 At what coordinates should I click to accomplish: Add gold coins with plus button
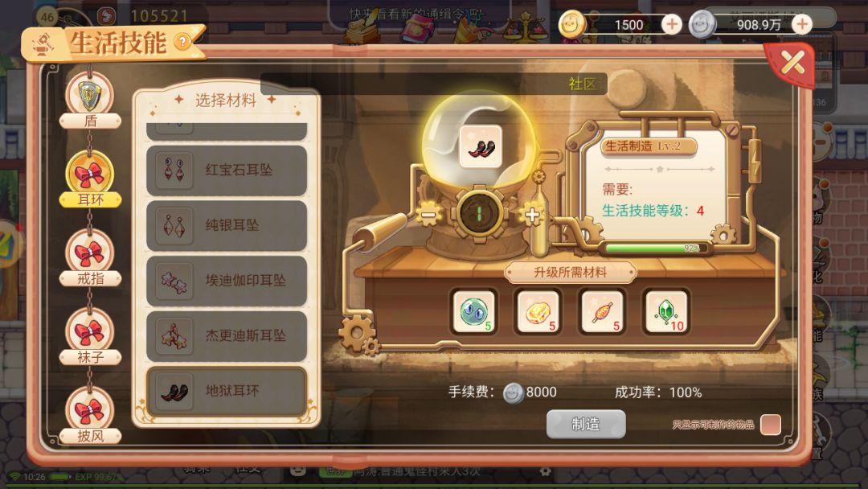pyautogui.click(x=671, y=24)
